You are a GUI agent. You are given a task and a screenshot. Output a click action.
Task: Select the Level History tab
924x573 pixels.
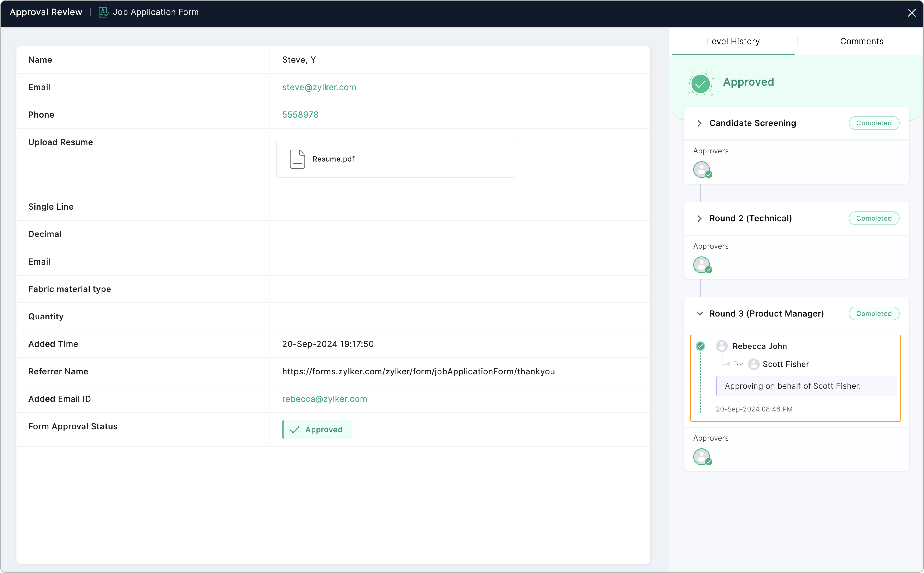click(733, 41)
